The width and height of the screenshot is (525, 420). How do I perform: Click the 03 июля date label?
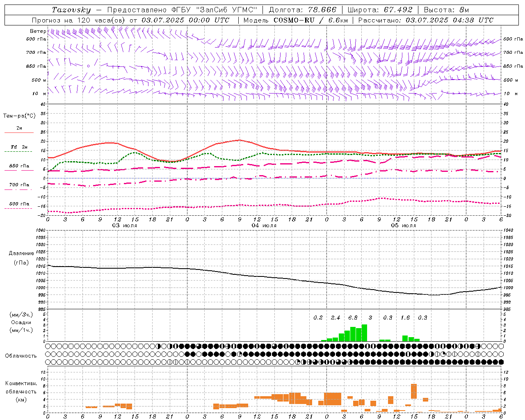click(125, 226)
